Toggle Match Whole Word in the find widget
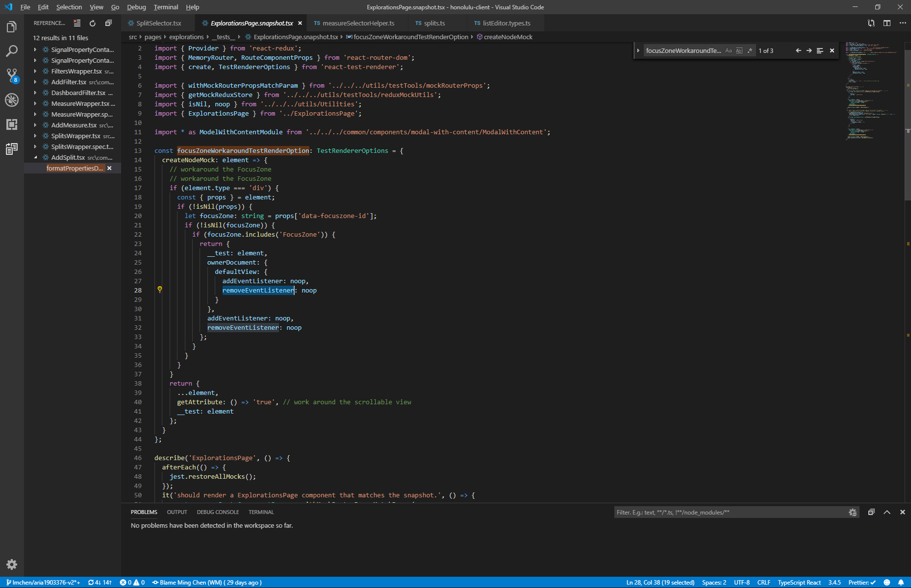This screenshot has height=588, width=911. 739,50
